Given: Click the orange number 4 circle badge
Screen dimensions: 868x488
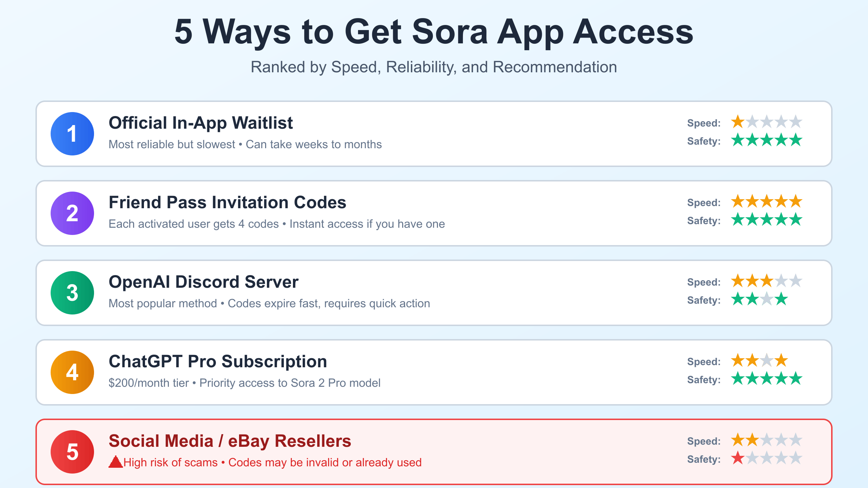Looking at the screenshot, I should pos(72,372).
